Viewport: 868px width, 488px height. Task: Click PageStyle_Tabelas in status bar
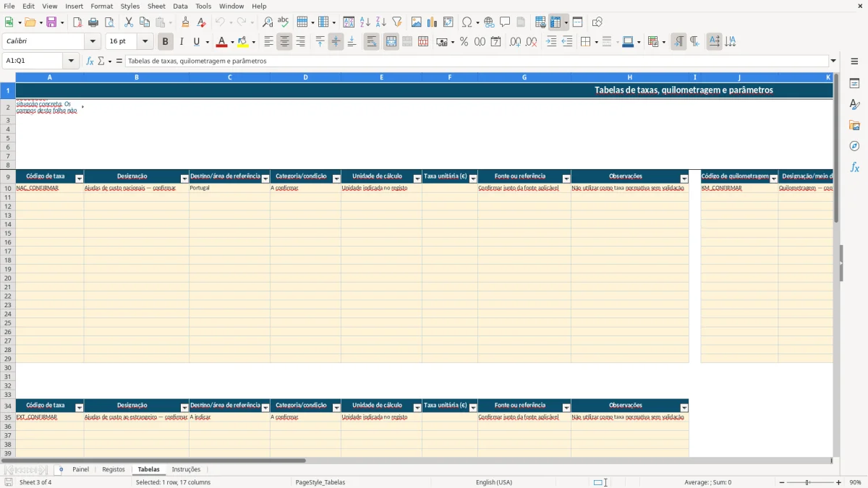click(x=320, y=482)
